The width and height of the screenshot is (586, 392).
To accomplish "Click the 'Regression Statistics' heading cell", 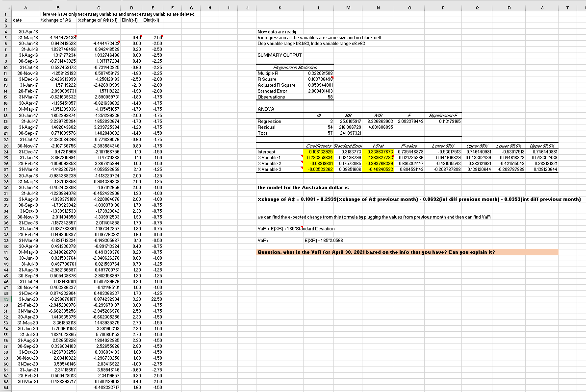I will [x=295, y=68].
